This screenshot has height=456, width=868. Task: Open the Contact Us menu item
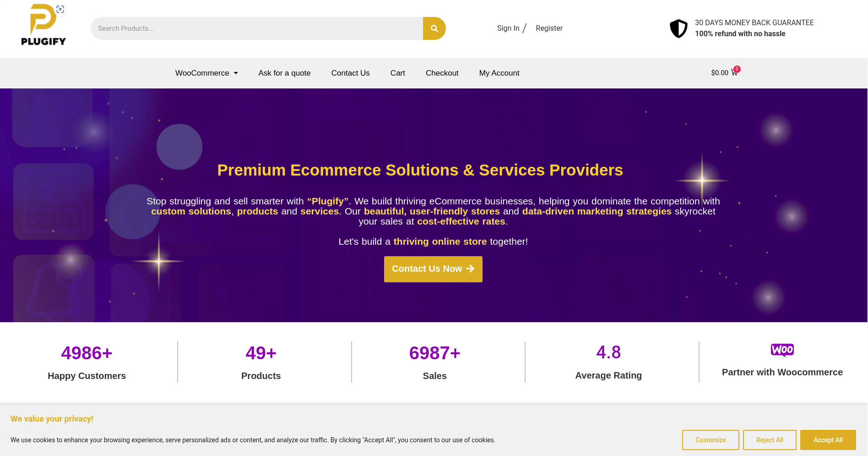pyautogui.click(x=350, y=73)
